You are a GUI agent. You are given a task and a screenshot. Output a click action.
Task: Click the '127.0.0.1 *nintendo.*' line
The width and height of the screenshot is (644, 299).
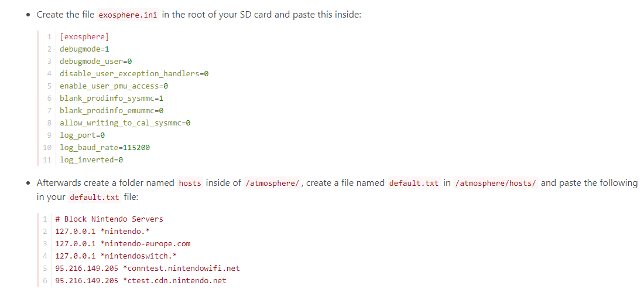click(102, 232)
